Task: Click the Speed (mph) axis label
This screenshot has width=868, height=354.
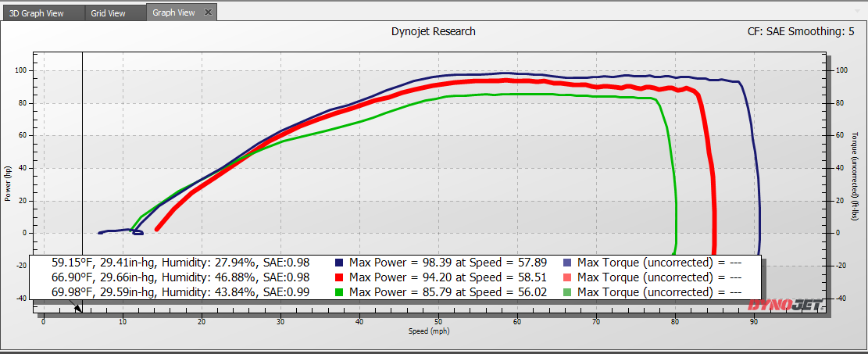Action: tap(429, 331)
